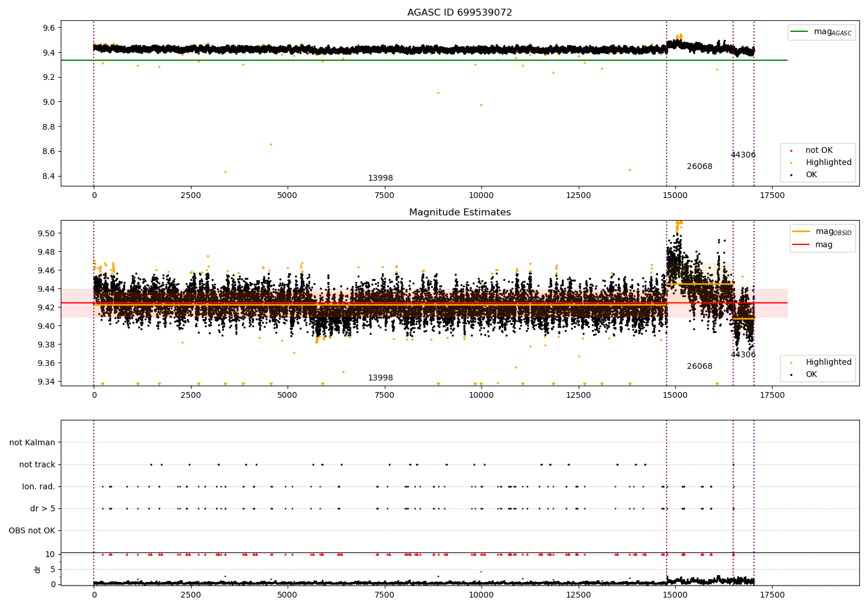Click x-axis tick '2500' under top plot

[x=190, y=196]
